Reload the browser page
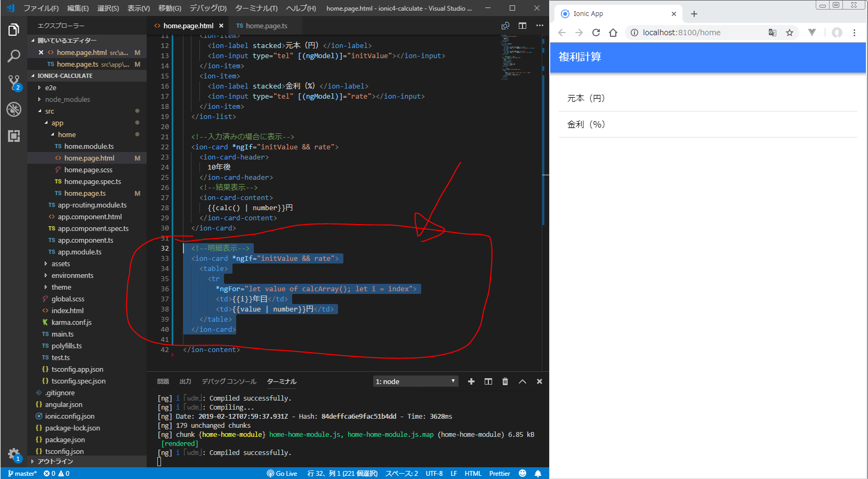This screenshot has width=868, height=479. tap(596, 33)
